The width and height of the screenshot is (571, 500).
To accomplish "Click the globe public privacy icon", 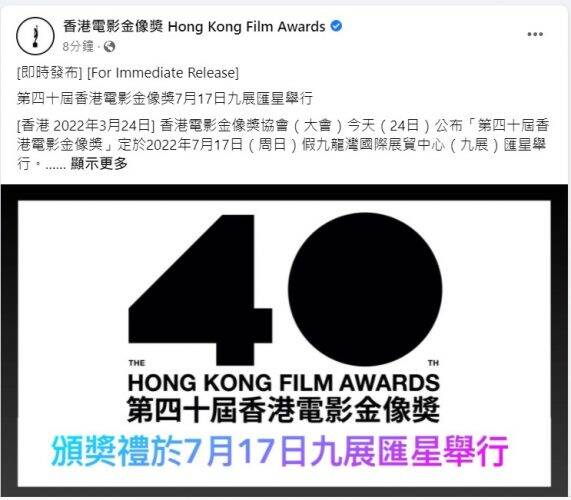I will coord(109,47).
